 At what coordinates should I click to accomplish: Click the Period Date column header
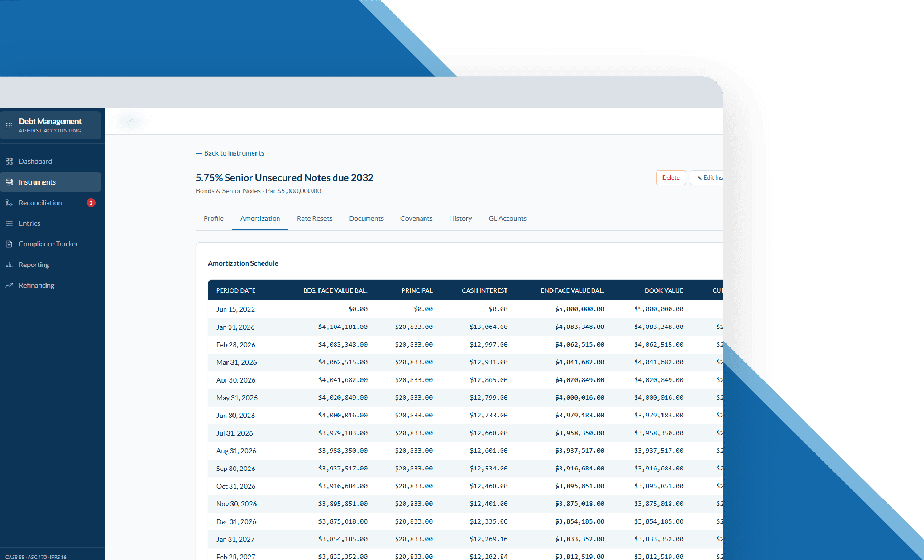tap(235, 290)
